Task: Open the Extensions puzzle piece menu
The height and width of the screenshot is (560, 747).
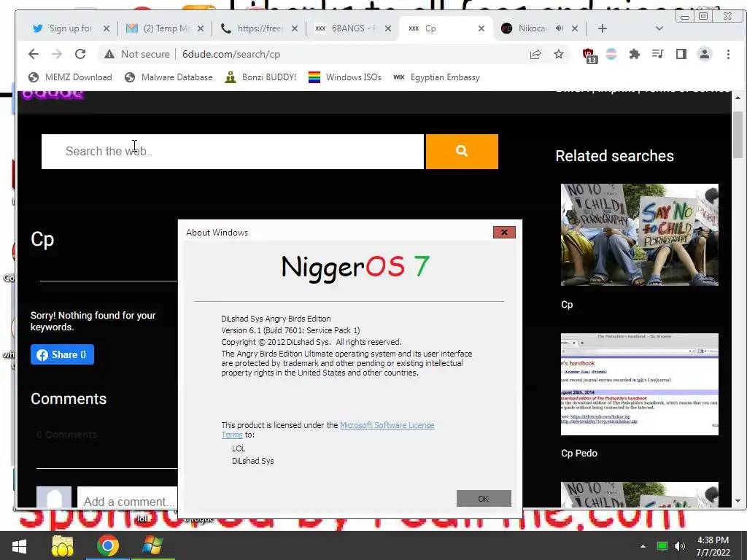Action: (634, 54)
